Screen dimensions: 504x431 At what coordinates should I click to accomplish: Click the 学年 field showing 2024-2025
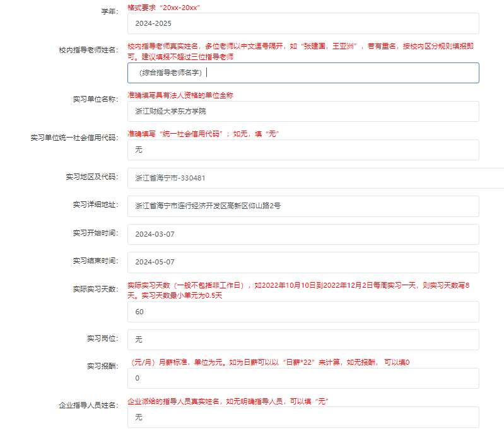point(303,23)
